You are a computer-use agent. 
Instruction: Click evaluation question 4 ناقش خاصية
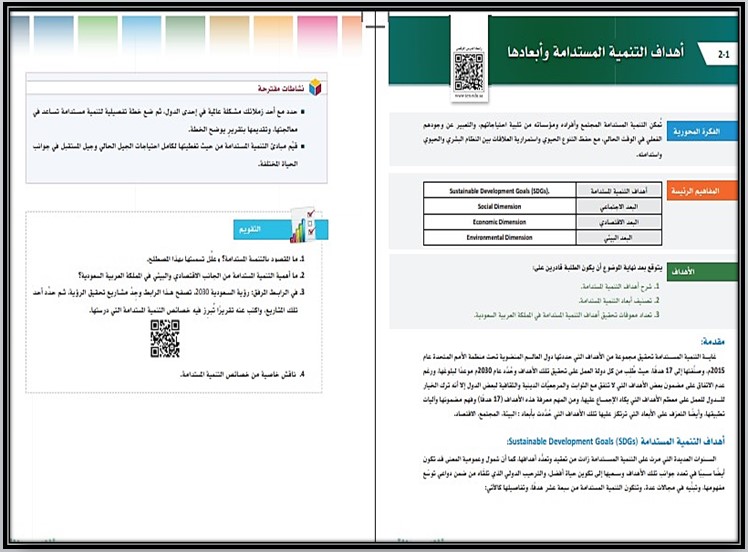click(242, 375)
